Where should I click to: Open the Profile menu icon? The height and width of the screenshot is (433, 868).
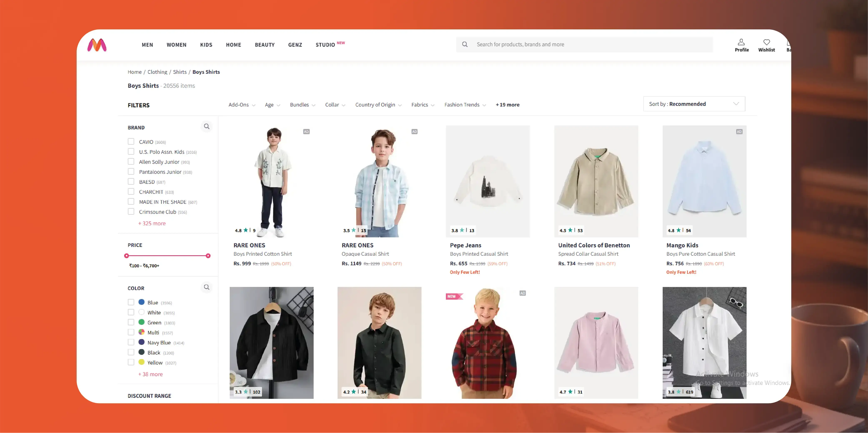(x=742, y=43)
